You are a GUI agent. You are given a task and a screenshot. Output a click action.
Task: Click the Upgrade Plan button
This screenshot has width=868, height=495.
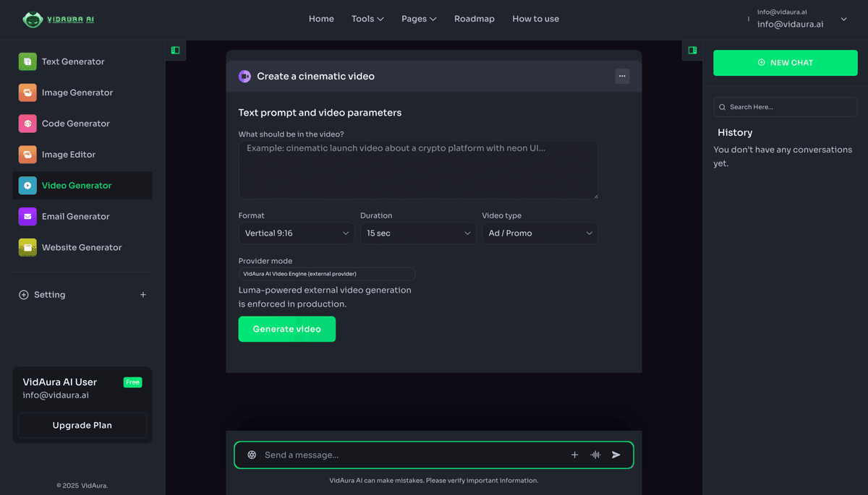82,426
